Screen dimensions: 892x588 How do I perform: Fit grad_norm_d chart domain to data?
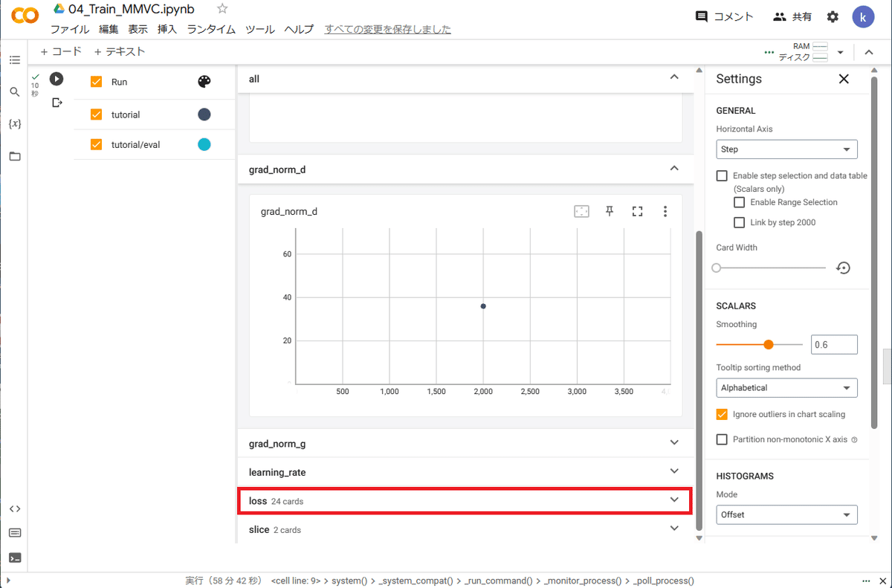click(x=581, y=211)
